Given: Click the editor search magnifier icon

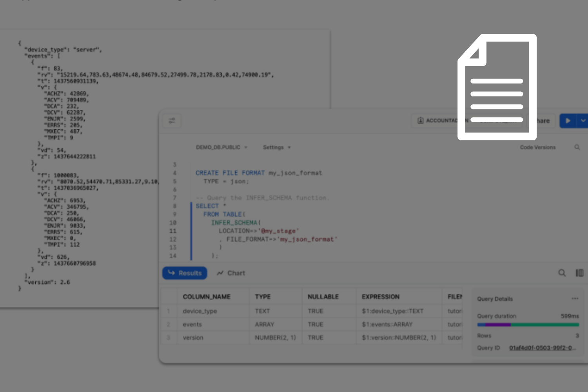Looking at the screenshot, I should pos(577,147).
